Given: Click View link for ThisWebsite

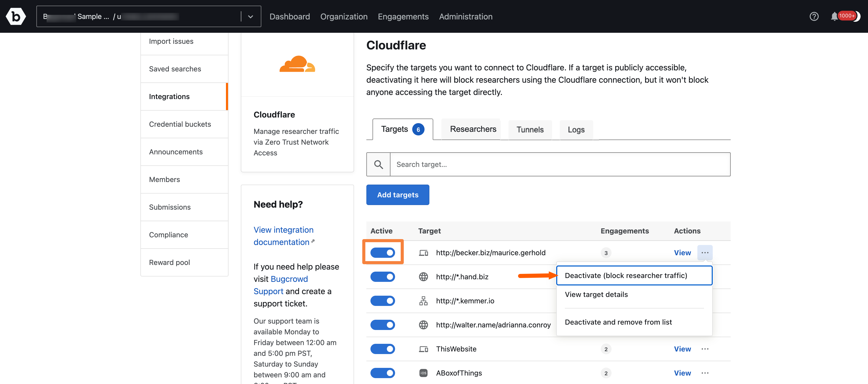Looking at the screenshot, I should tap(682, 349).
